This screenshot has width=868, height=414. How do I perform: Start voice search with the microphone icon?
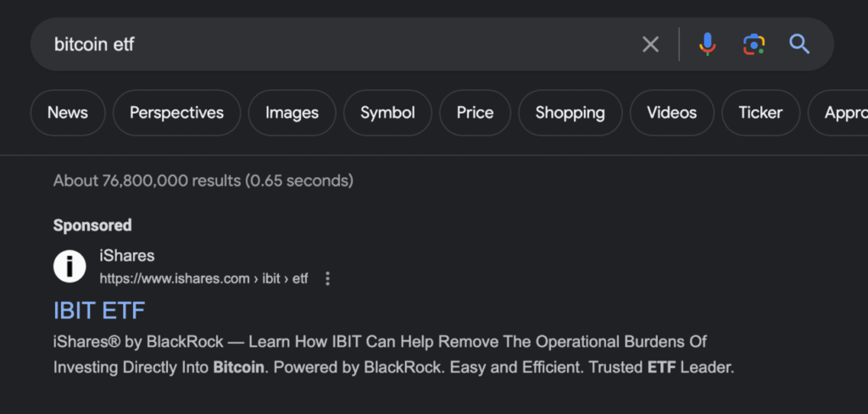707,45
